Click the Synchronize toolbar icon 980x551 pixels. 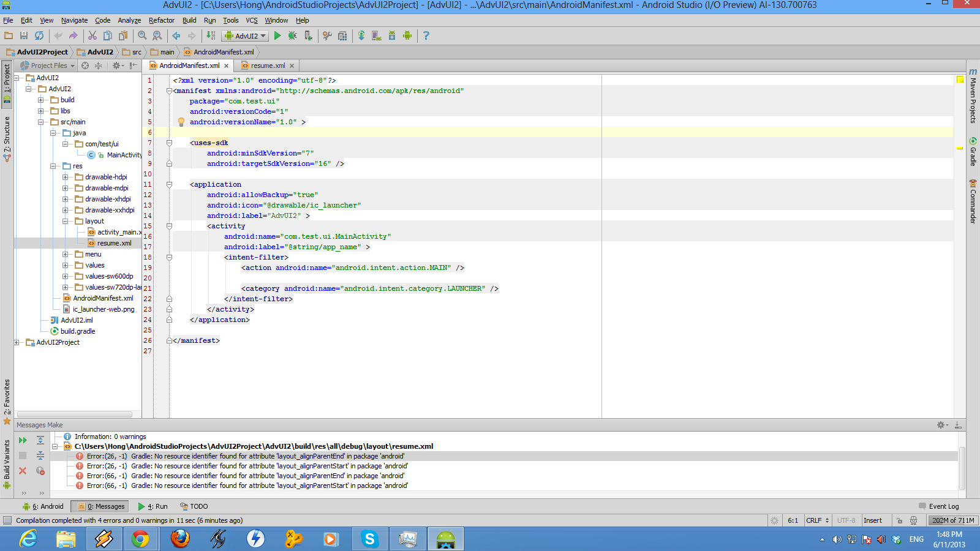[x=39, y=36]
